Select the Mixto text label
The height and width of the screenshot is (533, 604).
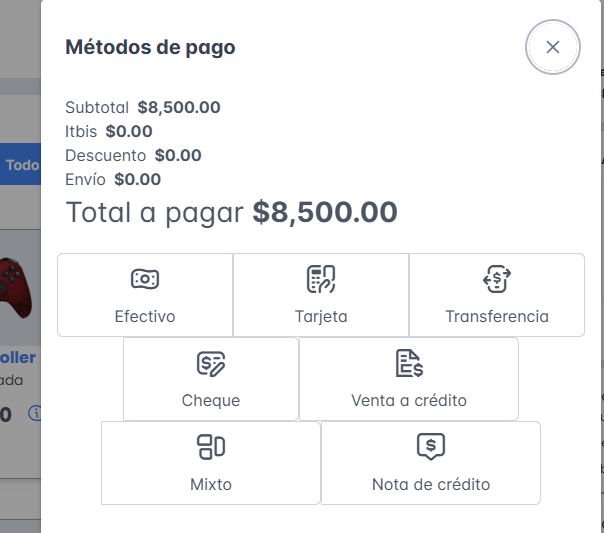(211, 485)
